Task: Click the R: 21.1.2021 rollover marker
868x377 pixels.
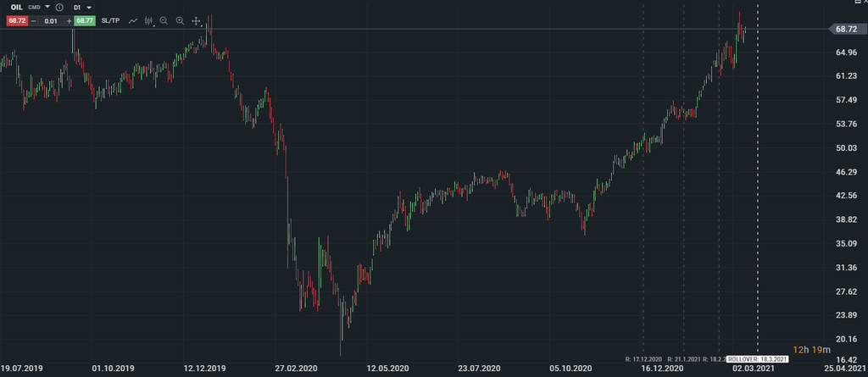Action: (x=682, y=359)
